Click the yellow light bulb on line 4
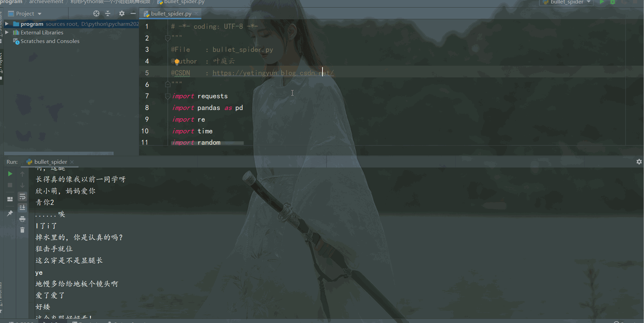 click(177, 62)
